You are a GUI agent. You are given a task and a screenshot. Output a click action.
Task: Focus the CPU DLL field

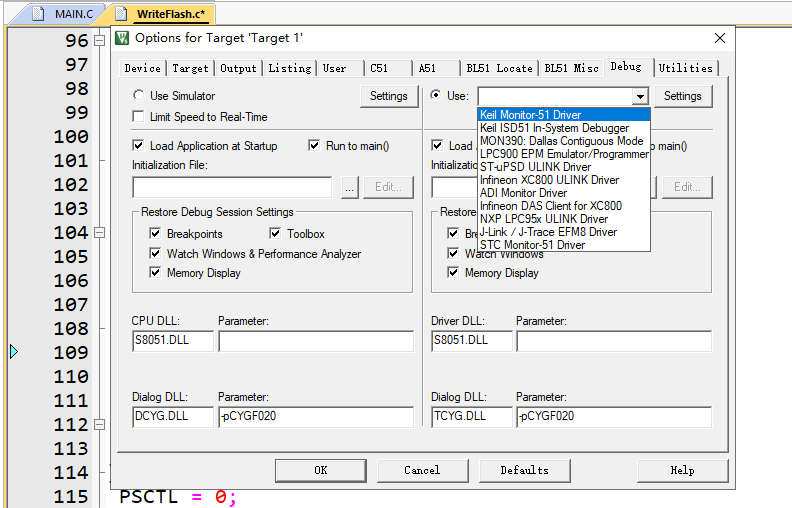173,341
